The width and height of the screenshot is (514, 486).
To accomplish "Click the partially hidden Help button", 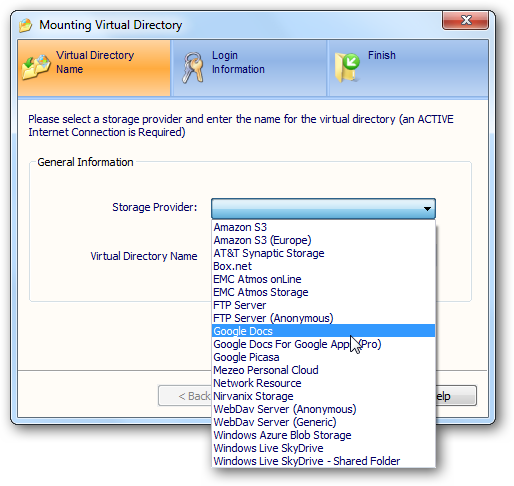I will pyautogui.click(x=456, y=396).
